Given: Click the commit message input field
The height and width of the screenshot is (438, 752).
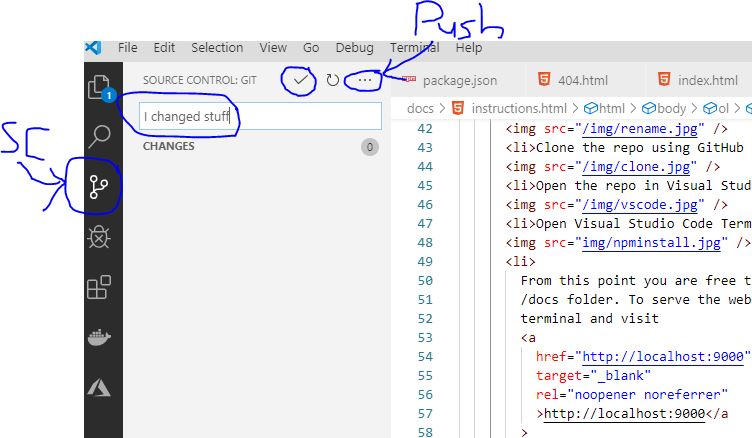Looking at the screenshot, I should tap(260, 117).
